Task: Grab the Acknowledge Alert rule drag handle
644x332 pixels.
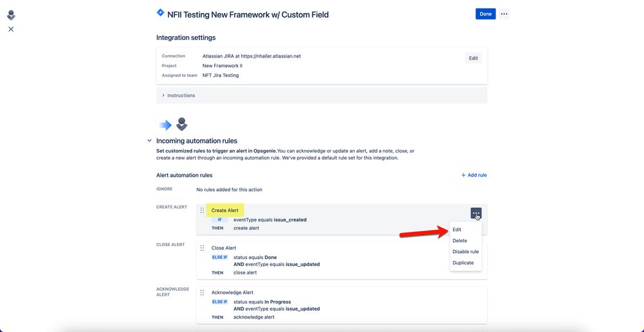Action: point(202,293)
